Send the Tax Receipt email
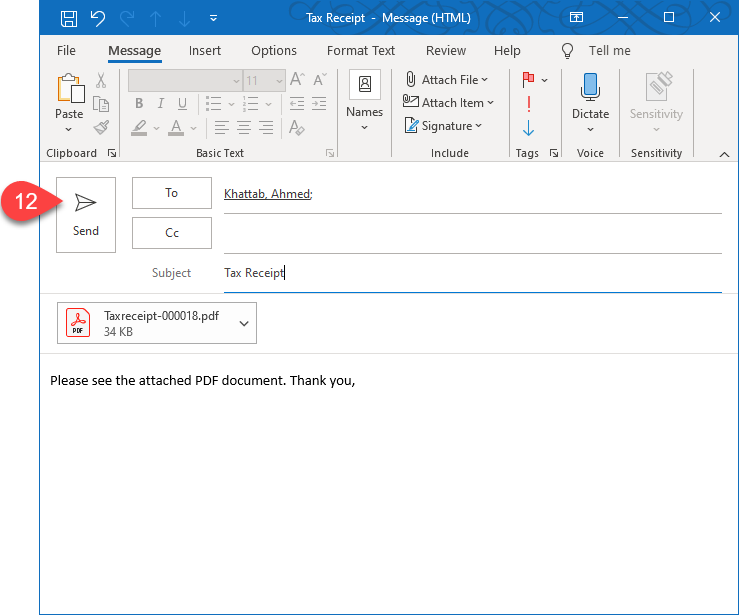This screenshot has width=739, height=615. click(86, 215)
